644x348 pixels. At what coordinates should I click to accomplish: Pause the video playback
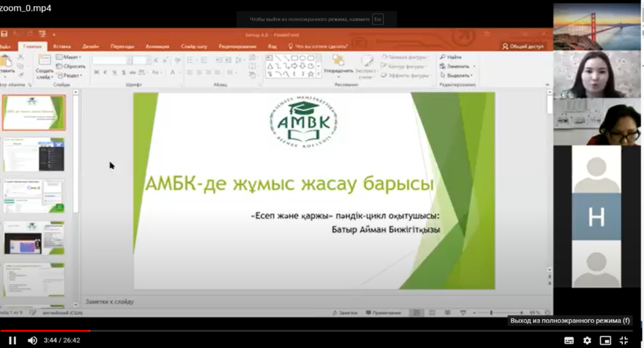(x=12, y=340)
